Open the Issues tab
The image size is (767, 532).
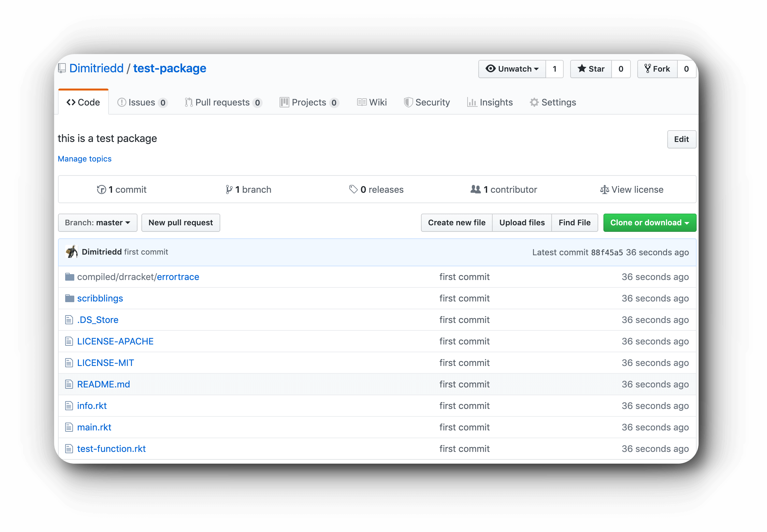(142, 102)
